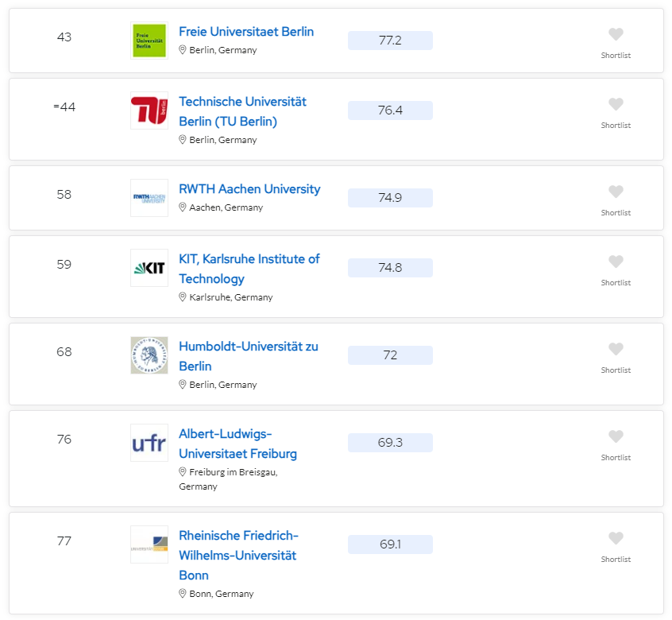Screen dimensions: 672x620
Task: Select score 72 for Humboldt-Universität
Action: click(390, 355)
